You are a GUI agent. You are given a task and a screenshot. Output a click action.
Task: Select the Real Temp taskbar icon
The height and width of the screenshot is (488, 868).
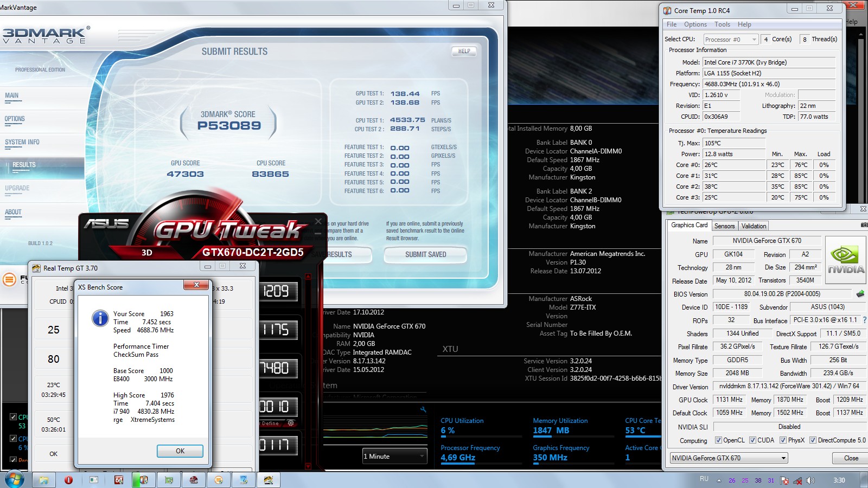[x=269, y=480]
